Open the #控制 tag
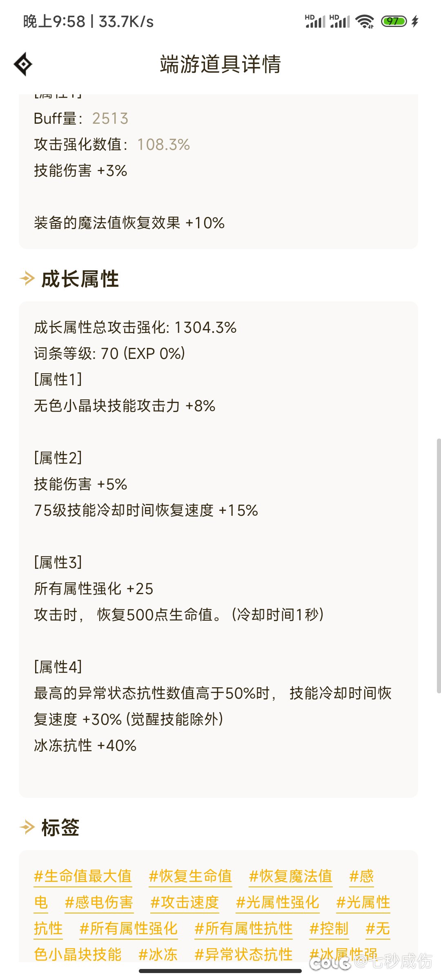Screen dimensions: 441x980 [329, 929]
